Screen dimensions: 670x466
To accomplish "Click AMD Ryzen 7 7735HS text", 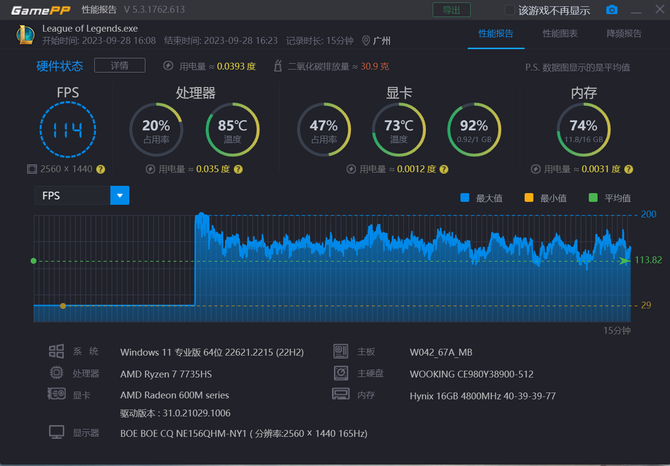I will (x=166, y=374).
